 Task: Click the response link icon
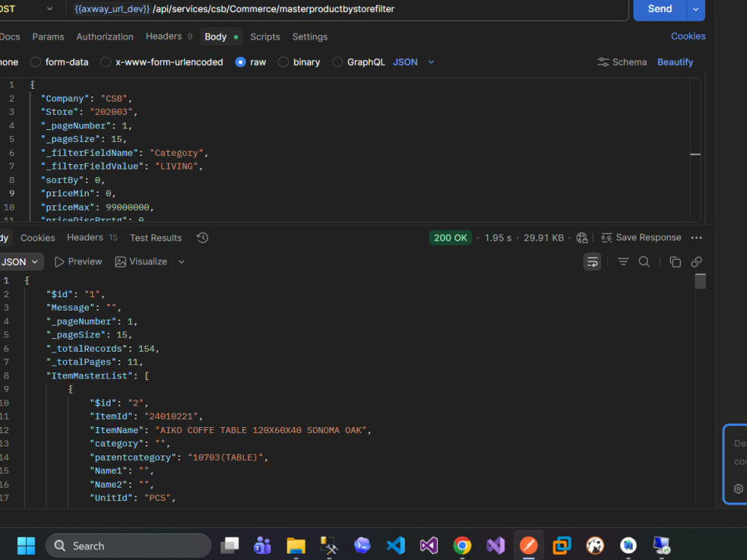(x=696, y=261)
